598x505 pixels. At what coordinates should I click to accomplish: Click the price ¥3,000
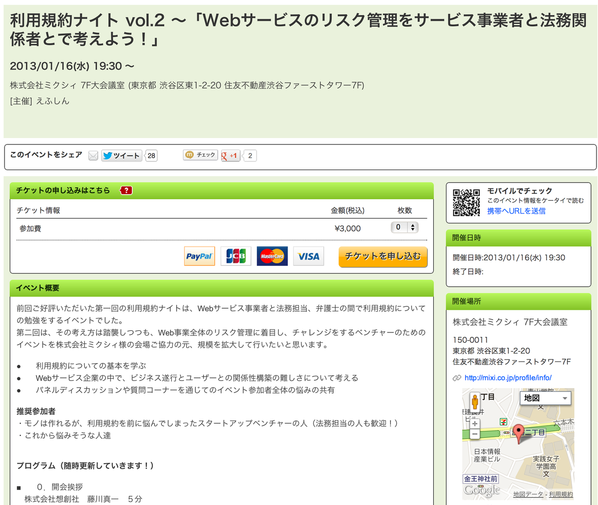pyautogui.click(x=347, y=228)
